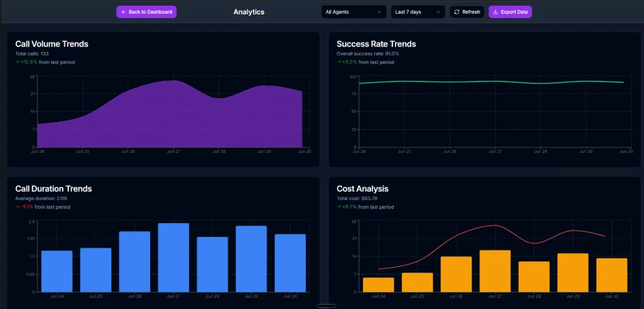The width and height of the screenshot is (644, 309).
Task: Click the circular refresh arrows icon
Action: click(457, 12)
